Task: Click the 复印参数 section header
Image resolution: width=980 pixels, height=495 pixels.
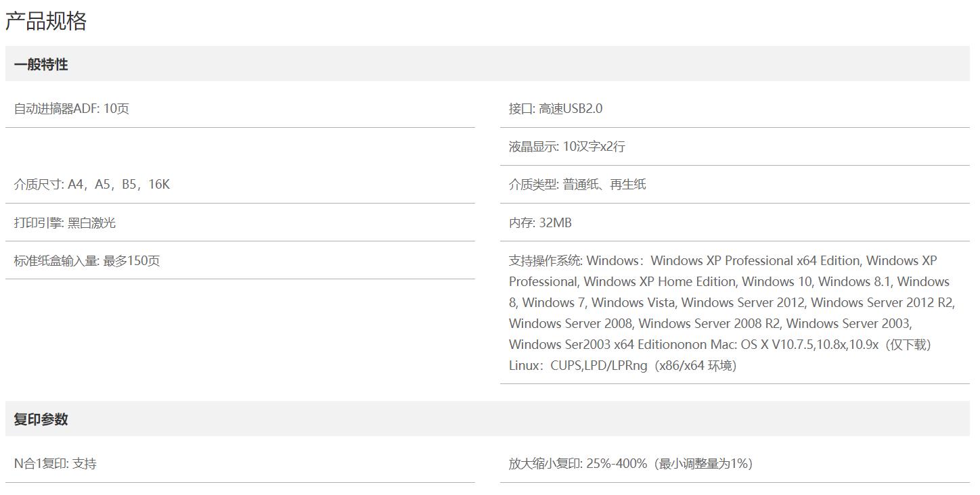Action: (x=41, y=419)
